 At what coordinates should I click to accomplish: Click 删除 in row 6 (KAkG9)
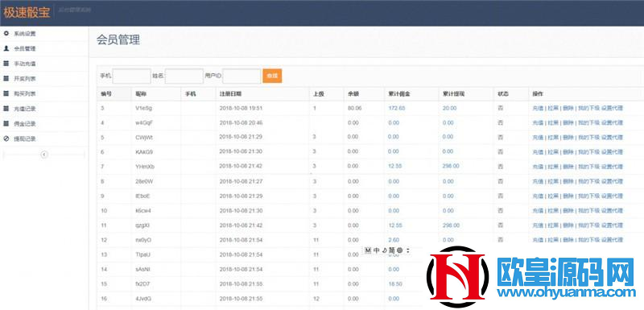click(568, 152)
